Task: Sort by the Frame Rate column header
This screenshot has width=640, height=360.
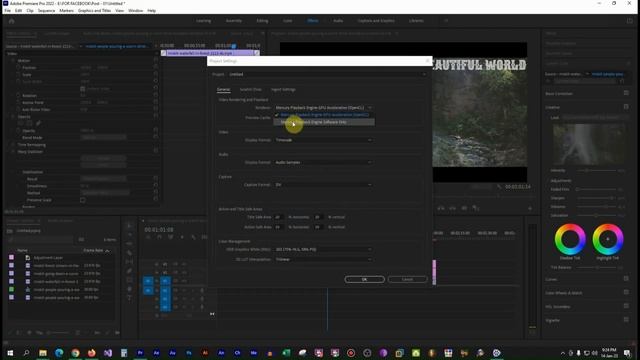Action: pos(93,251)
